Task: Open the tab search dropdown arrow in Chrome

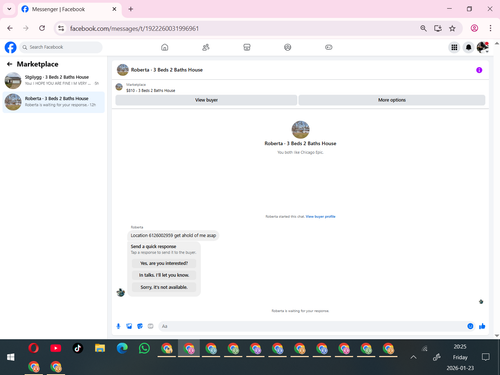Action: pos(9,9)
